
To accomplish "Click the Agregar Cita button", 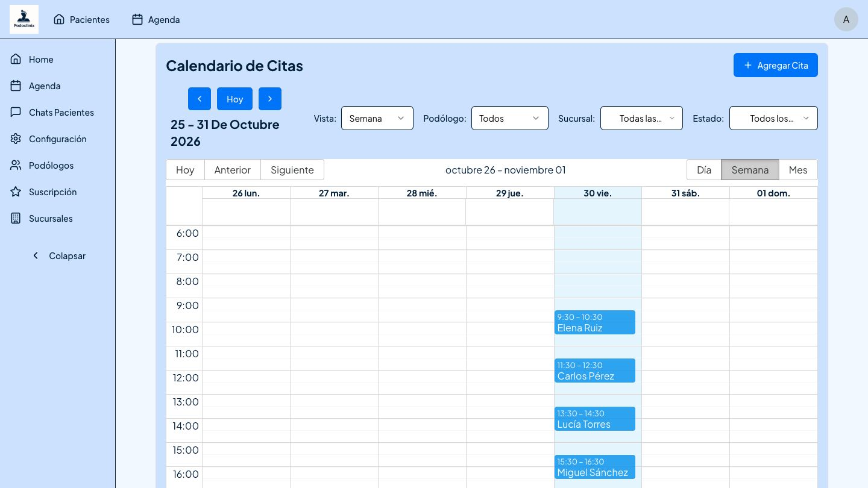I will (776, 65).
